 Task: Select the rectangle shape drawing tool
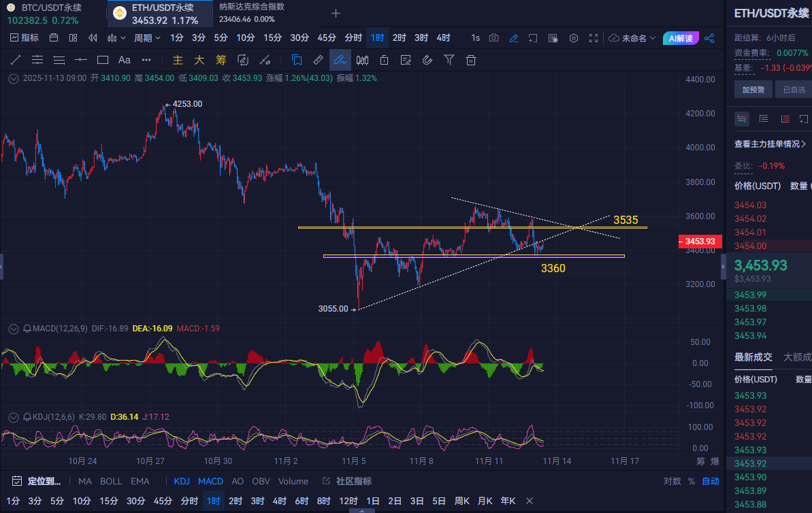click(103, 60)
